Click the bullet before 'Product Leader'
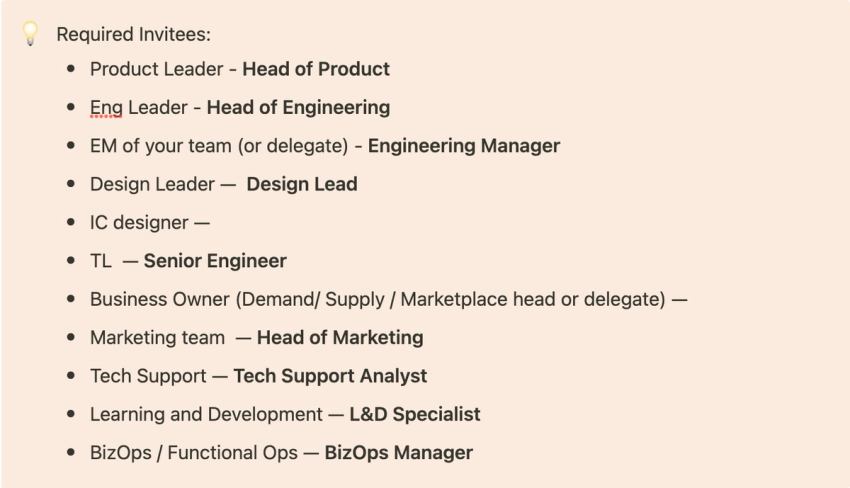 point(71,69)
